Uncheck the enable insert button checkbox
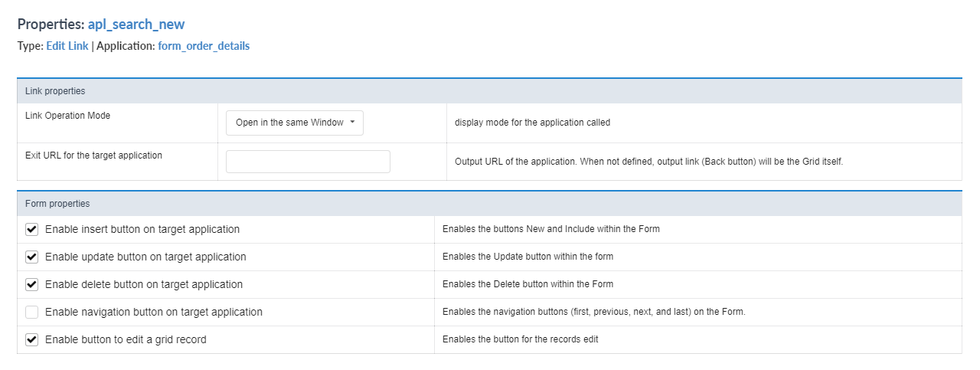The width and height of the screenshot is (980, 370). click(32, 229)
